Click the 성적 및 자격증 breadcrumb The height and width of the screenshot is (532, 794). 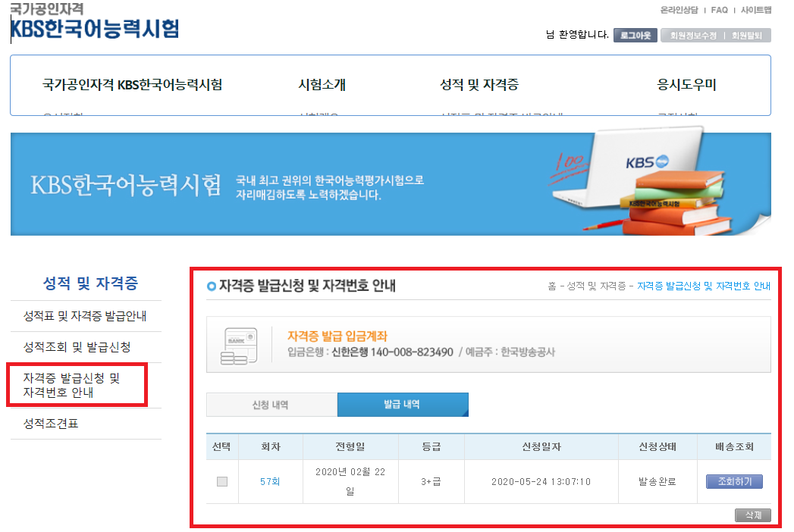click(596, 286)
